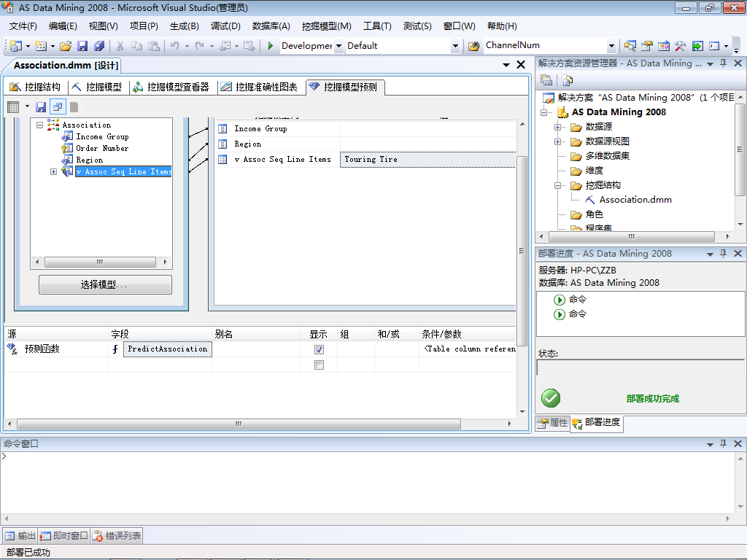Image resolution: width=747 pixels, height=560 pixels.
Task: Click the Find in Files icon beside ChannelNum
Action: coord(473,46)
